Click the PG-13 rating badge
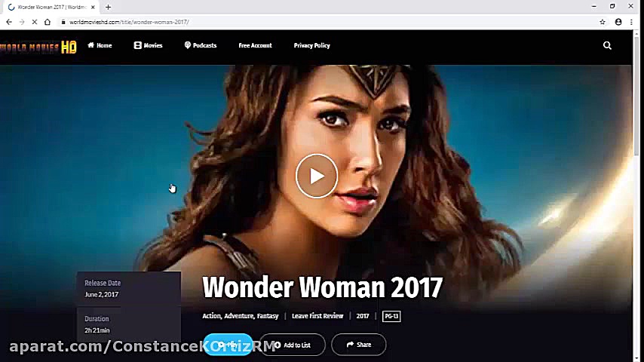The height and width of the screenshot is (362, 644). [x=391, y=317]
